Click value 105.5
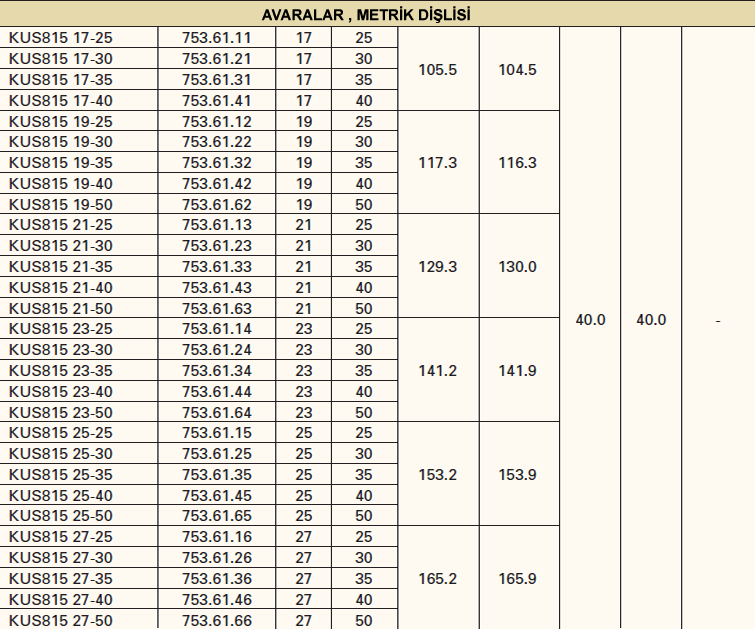 pos(437,70)
